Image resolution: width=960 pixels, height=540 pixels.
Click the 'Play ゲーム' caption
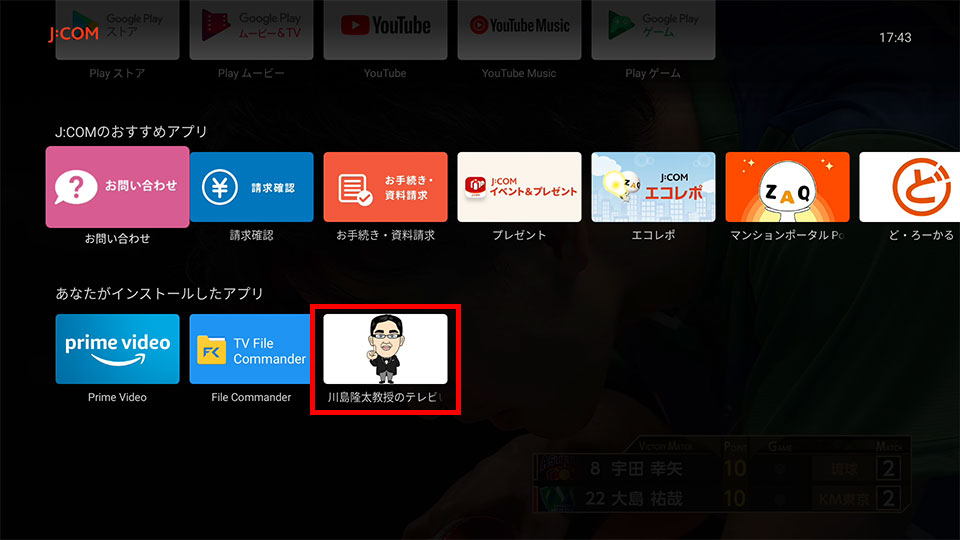(x=653, y=73)
